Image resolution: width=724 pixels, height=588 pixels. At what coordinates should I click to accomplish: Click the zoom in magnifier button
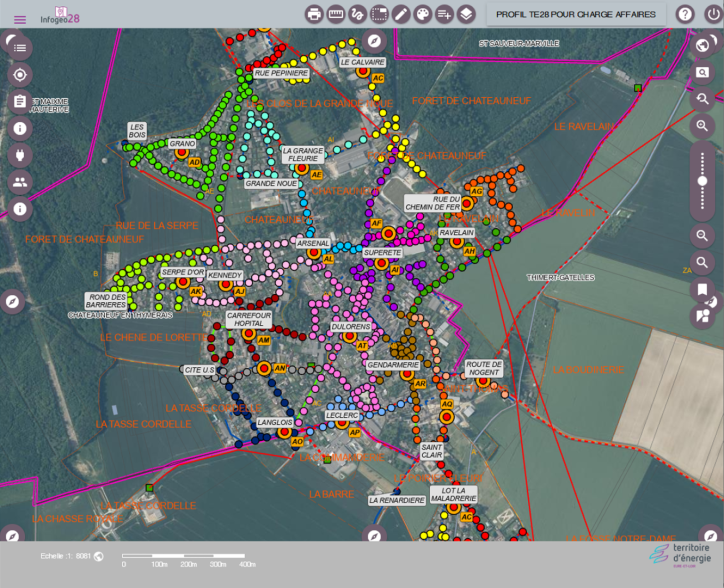703,126
